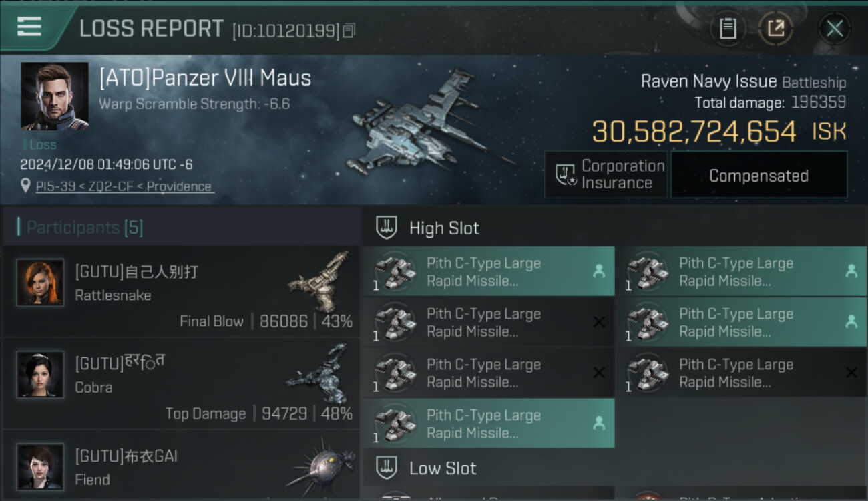Click the X on third right-column launcher
The height and width of the screenshot is (501, 868).
click(851, 373)
